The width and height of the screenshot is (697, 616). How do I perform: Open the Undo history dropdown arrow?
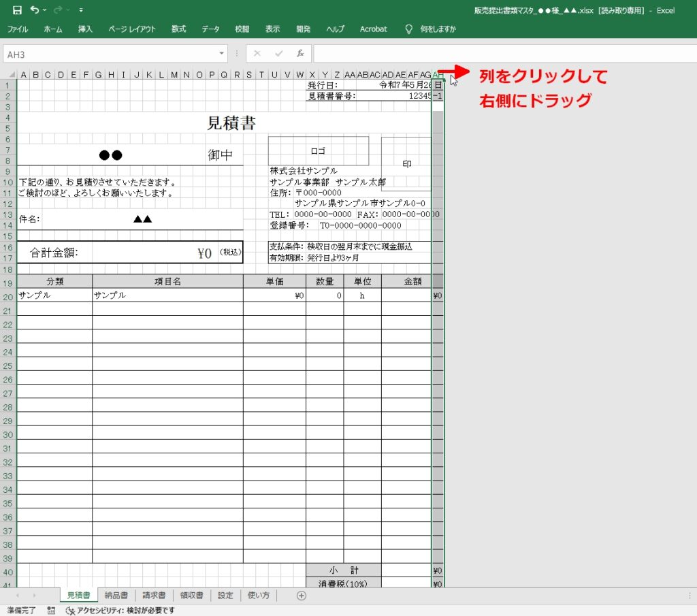44,10
